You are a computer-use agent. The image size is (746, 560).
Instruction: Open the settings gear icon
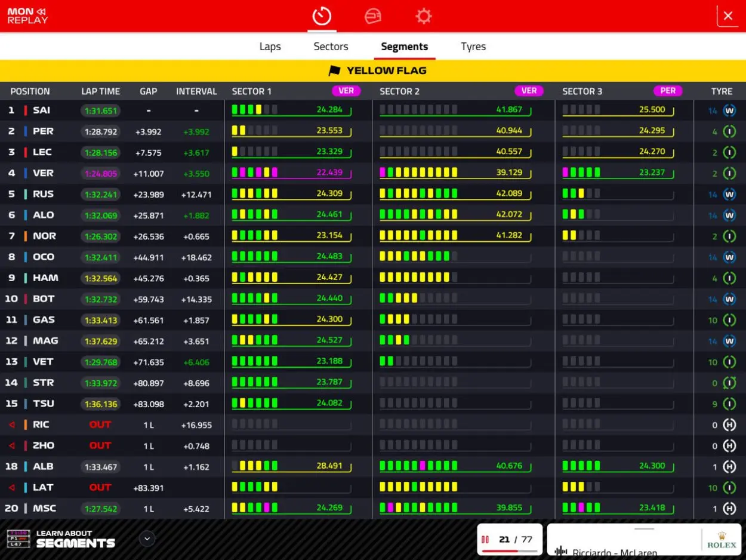click(424, 16)
